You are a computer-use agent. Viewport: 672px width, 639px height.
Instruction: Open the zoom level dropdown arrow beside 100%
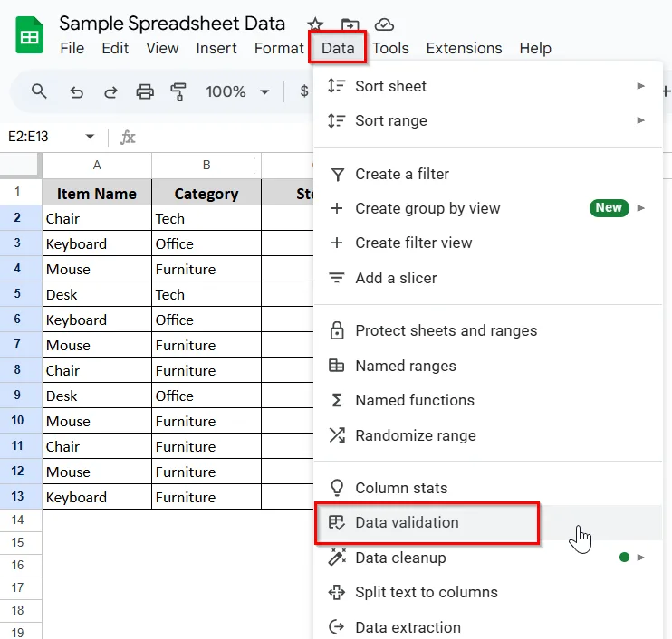[264, 91]
